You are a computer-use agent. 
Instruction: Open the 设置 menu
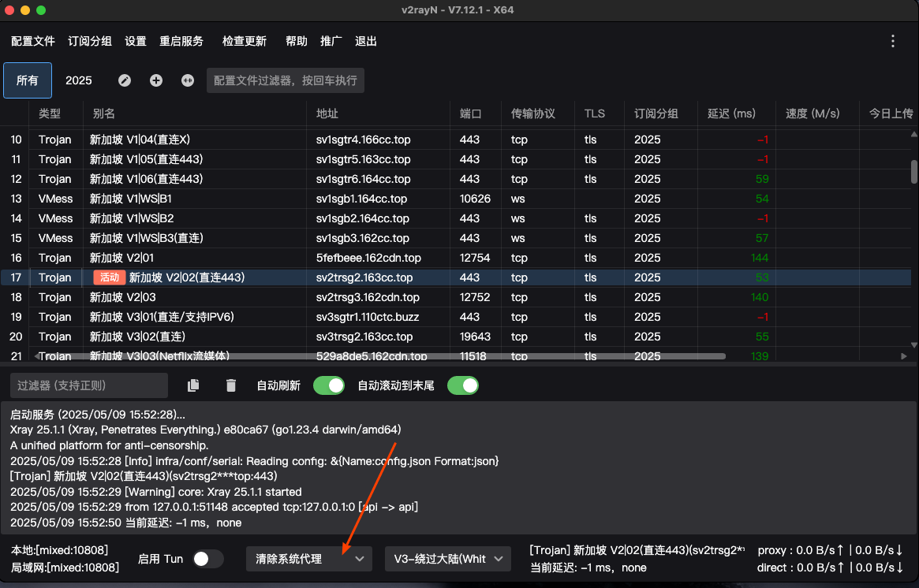click(x=136, y=41)
